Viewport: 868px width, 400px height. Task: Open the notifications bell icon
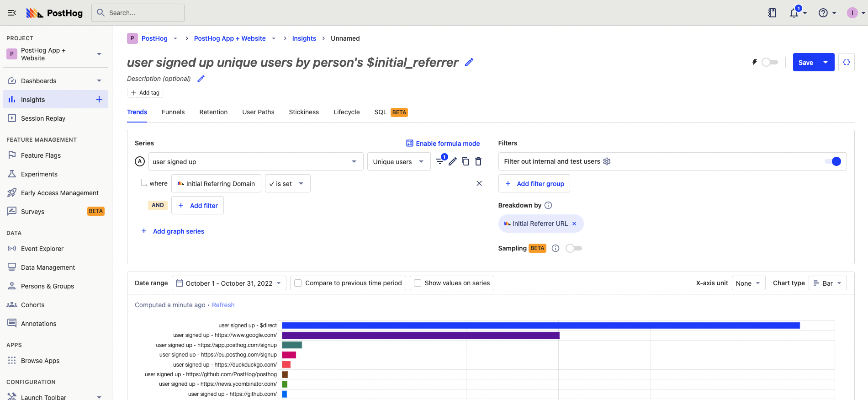[x=794, y=13]
